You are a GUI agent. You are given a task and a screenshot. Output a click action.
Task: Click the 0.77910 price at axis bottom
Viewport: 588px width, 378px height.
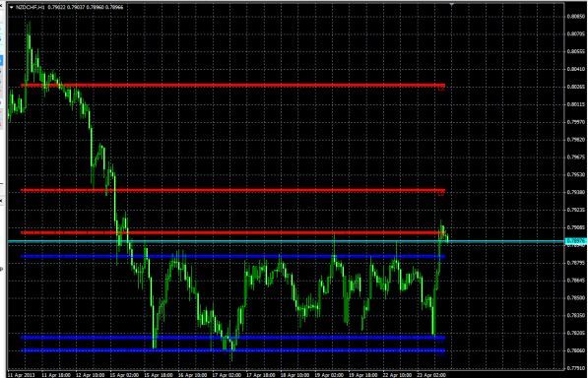576,368
